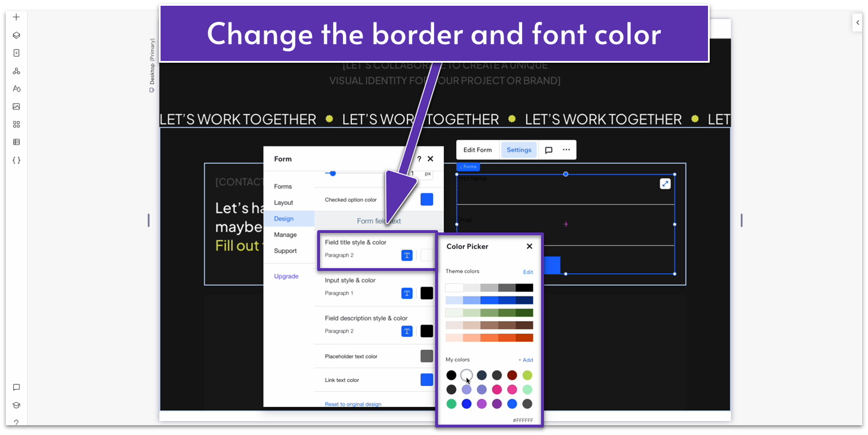Switch to the Forms tab in Form panel
Image resolution: width=868 pixels, height=435 pixels.
[x=283, y=186]
